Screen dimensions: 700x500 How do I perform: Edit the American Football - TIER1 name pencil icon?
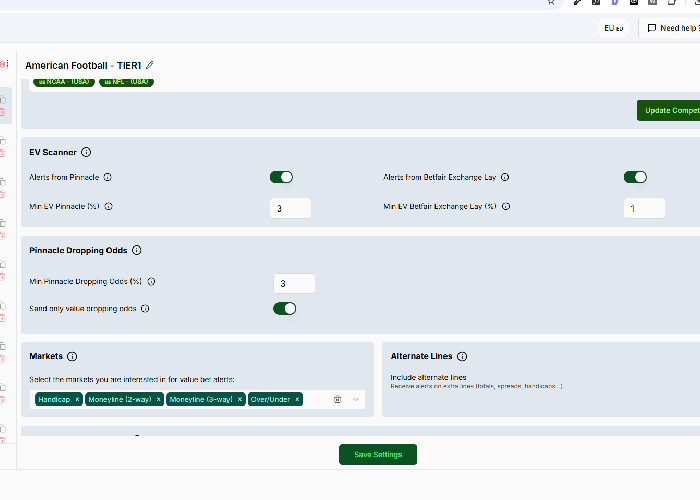click(x=150, y=65)
